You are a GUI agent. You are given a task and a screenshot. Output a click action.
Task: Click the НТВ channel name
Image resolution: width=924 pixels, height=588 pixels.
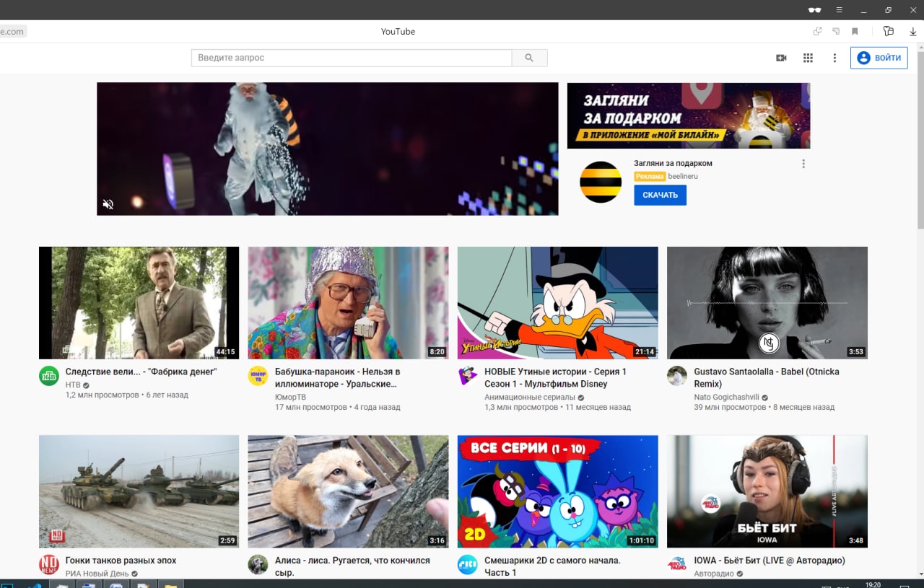tap(73, 385)
